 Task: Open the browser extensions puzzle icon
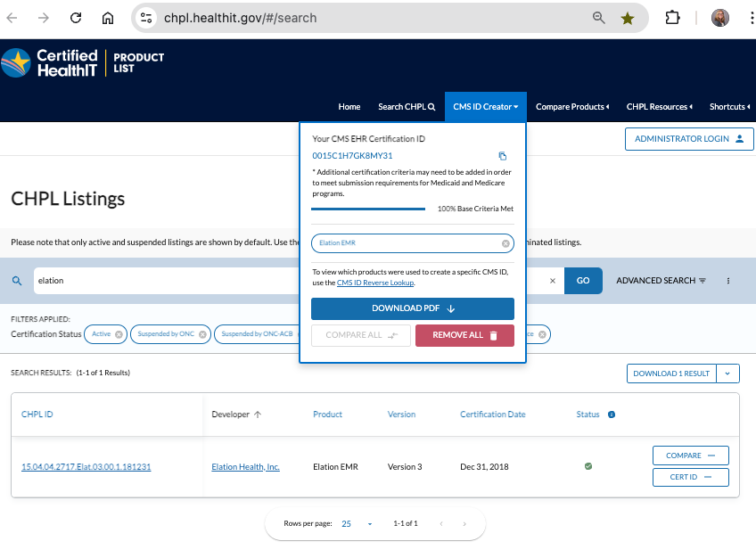pyautogui.click(x=672, y=19)
